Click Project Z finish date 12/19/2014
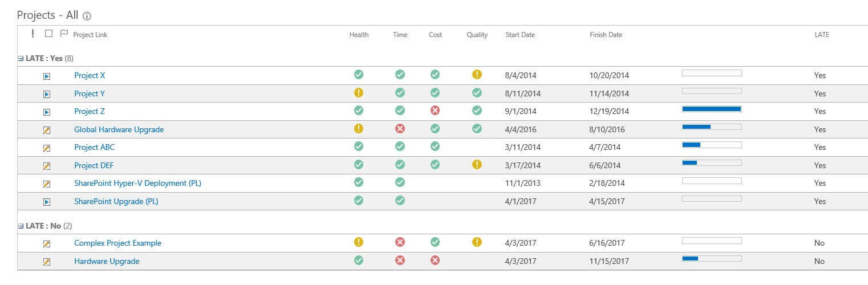This screenshot has width=868, height=285. coord(609,111)
